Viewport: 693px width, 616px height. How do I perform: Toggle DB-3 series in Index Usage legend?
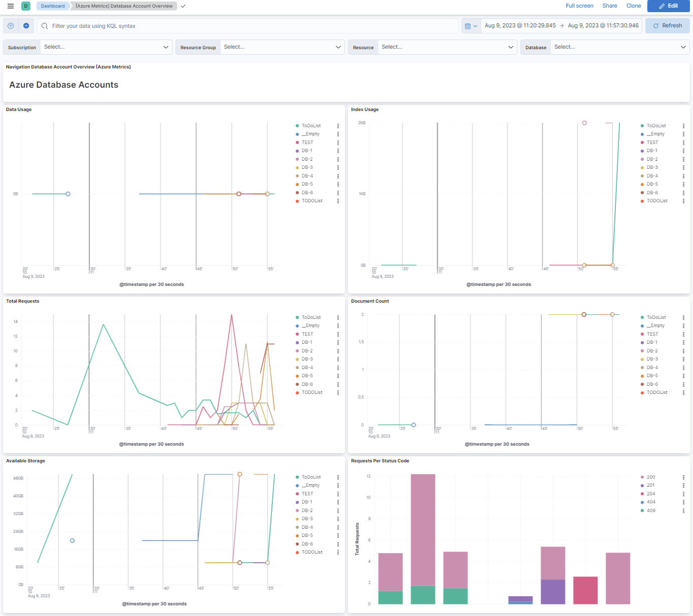click(652, 167)
